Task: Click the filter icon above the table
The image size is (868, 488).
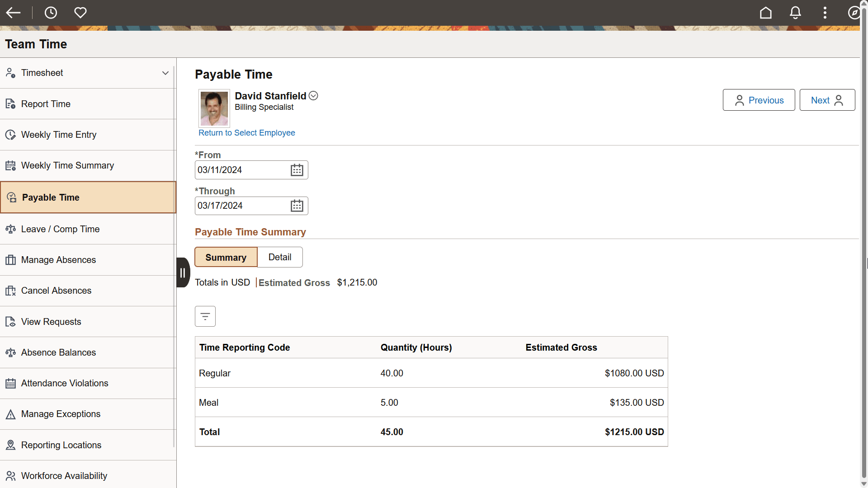Action: point(205,316)
